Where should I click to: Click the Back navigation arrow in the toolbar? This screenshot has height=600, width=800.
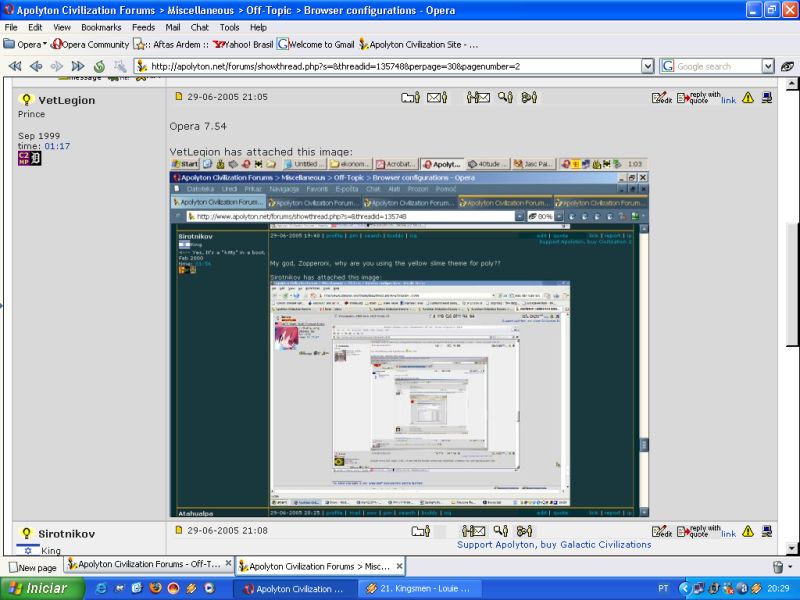click(35, 66)
